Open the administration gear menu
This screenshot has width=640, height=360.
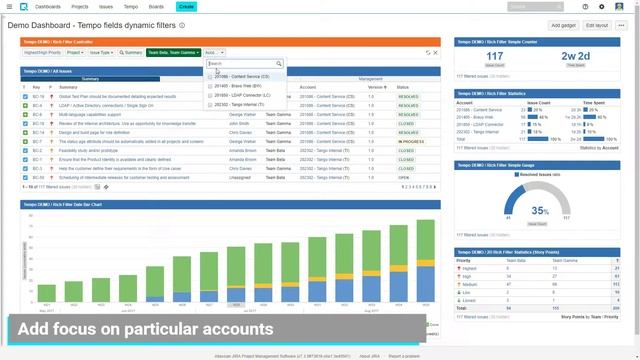tap(602, 7)
